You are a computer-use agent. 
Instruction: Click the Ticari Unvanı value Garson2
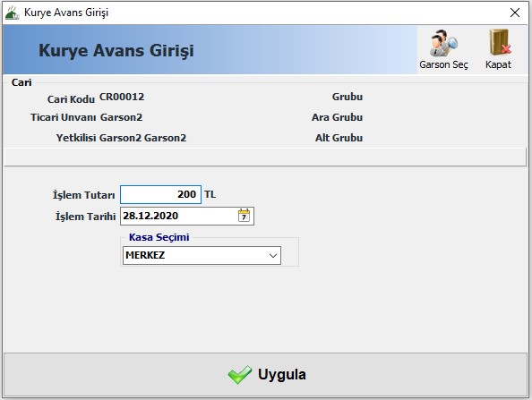[121, 117]
